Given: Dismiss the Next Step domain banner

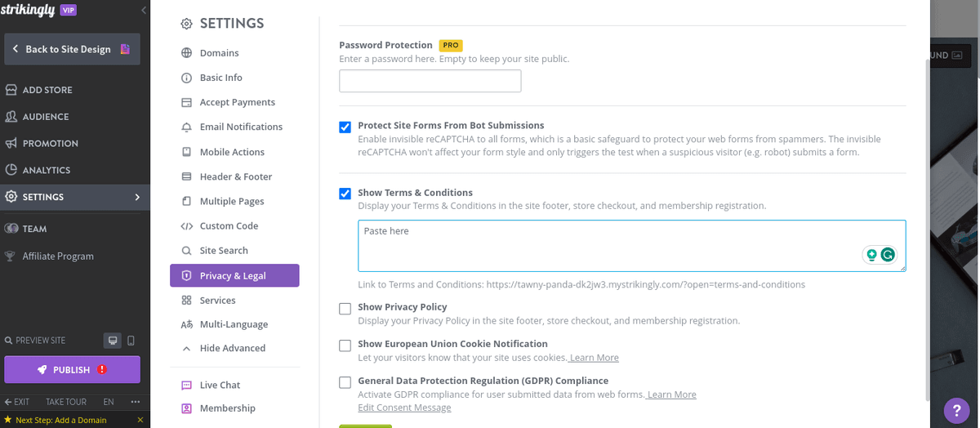Looking at the screenshot, I should pyautogui.click(x=140, y=420).
